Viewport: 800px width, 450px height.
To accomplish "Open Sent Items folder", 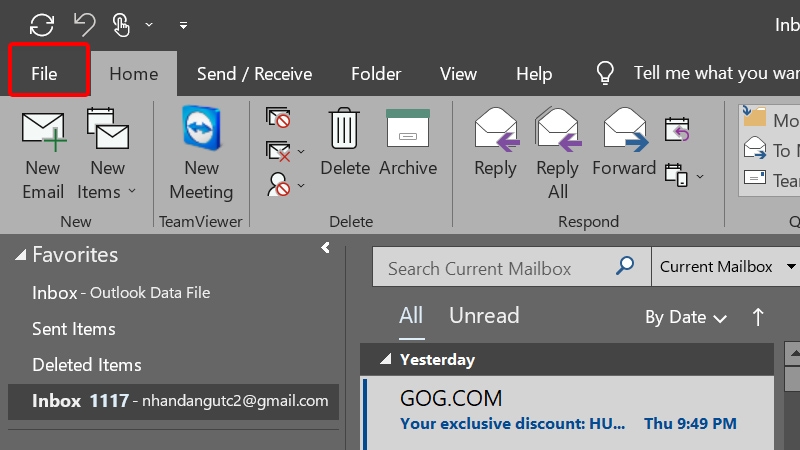I will pyautogui.click(x=74, y=329).
